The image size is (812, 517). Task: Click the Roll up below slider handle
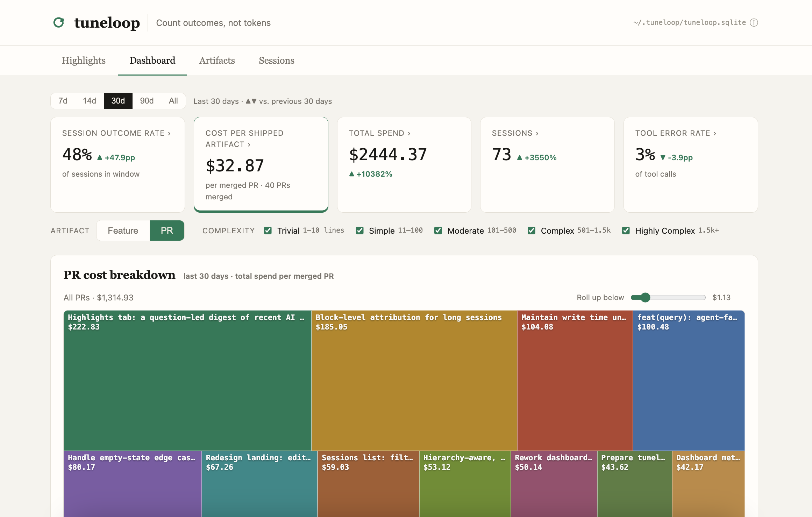645,297
